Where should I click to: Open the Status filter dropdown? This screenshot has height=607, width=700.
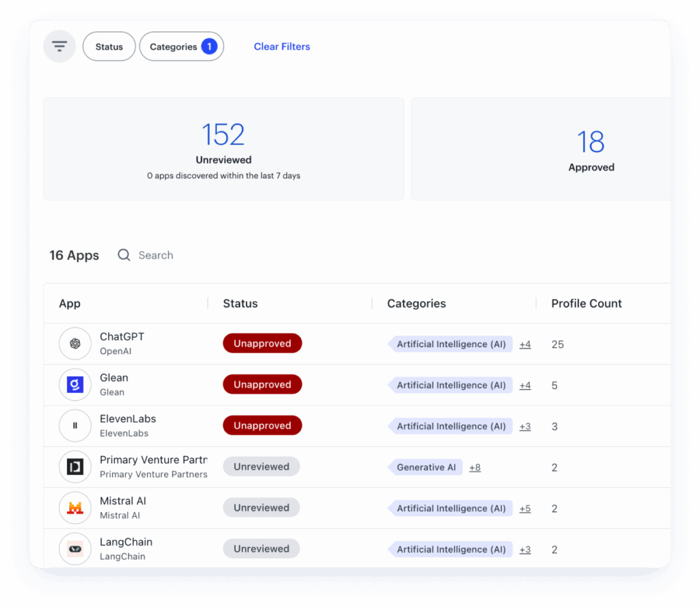tap(109, 46)
